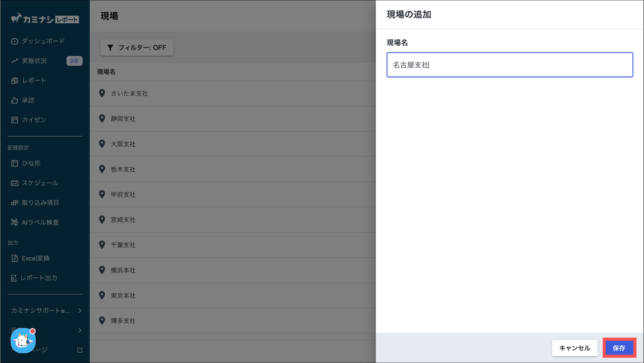644x363 pixels.
Task: Open Excel変換 menu item
Action: coord(36,258)
